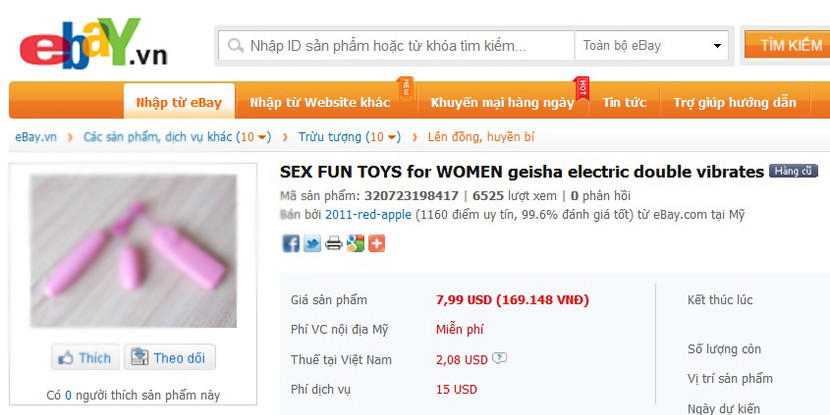The image size is (830, 415).
Task: Click the search magnifier icon
Action: [x=236, y=46]
